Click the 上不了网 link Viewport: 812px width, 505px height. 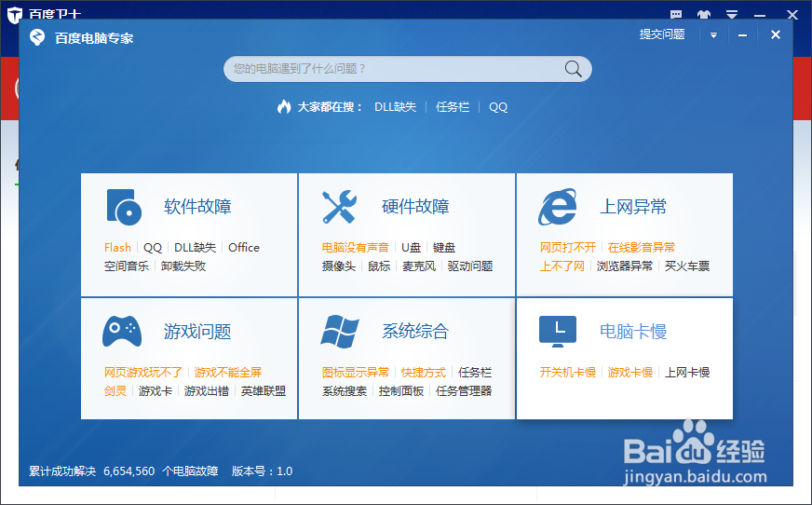(x=562, y=266)
